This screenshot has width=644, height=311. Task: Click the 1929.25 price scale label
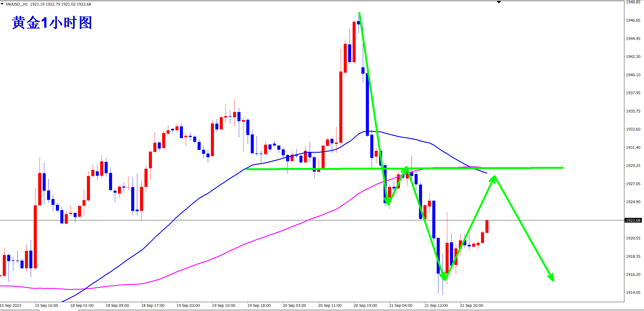(633, 165)
